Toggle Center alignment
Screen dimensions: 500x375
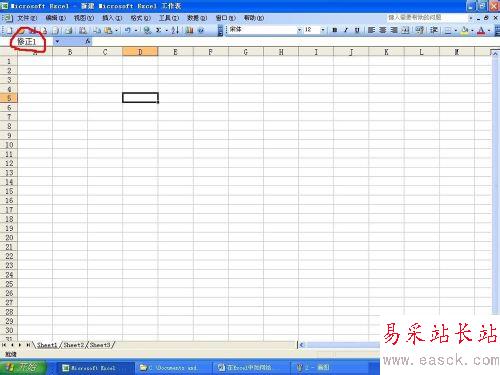(383, 30)
